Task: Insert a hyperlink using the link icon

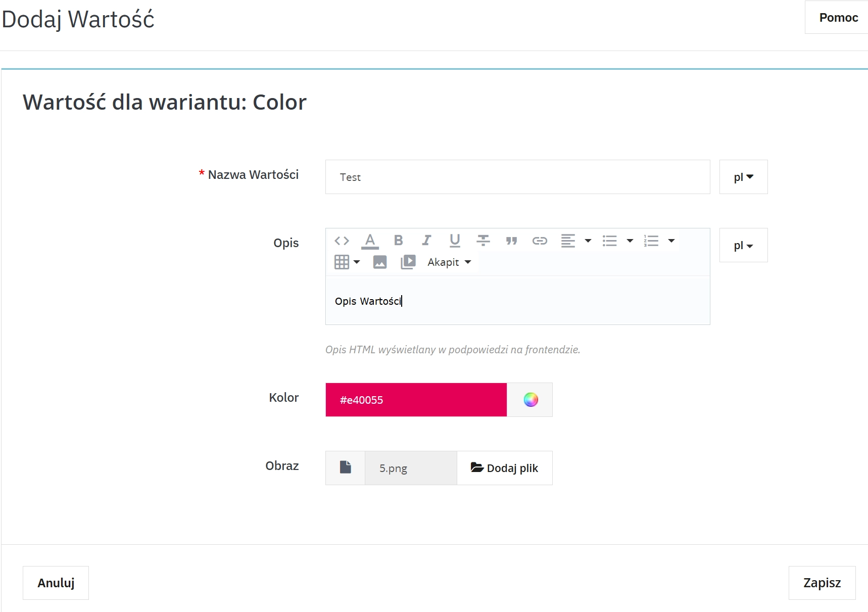Action: coord(540,241)
